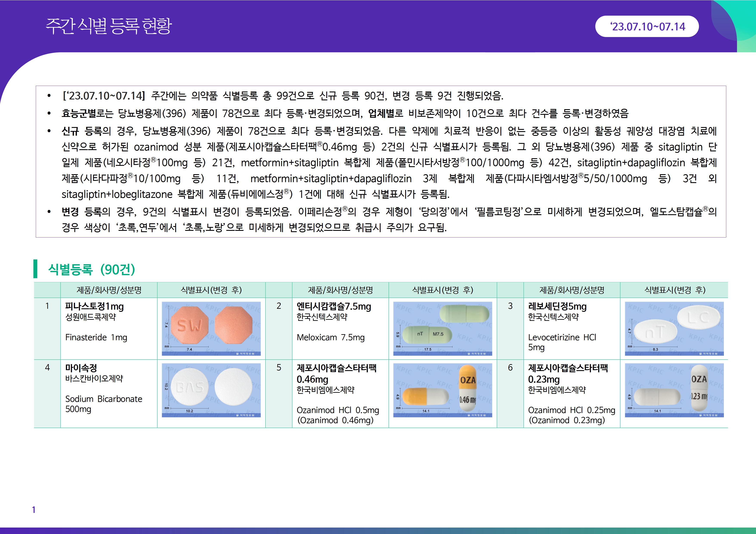This screenshot has width=756, height=534.
Task: Click product name 마이속정
Action: coord(81,368)
